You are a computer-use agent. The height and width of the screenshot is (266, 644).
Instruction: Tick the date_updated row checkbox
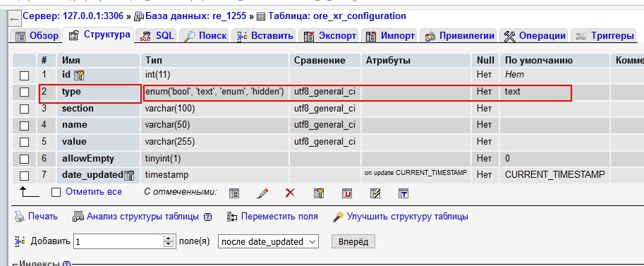pyautogui.click(x=25, y=176)
